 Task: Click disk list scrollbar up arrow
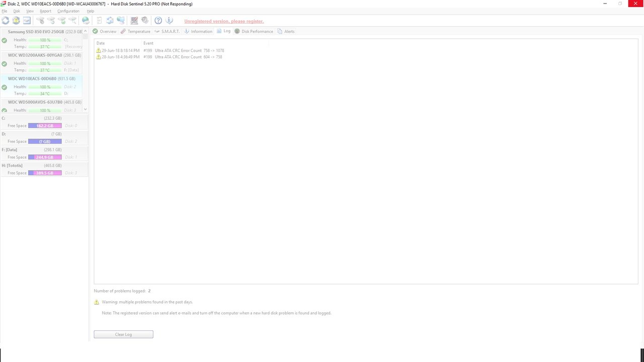85,31
